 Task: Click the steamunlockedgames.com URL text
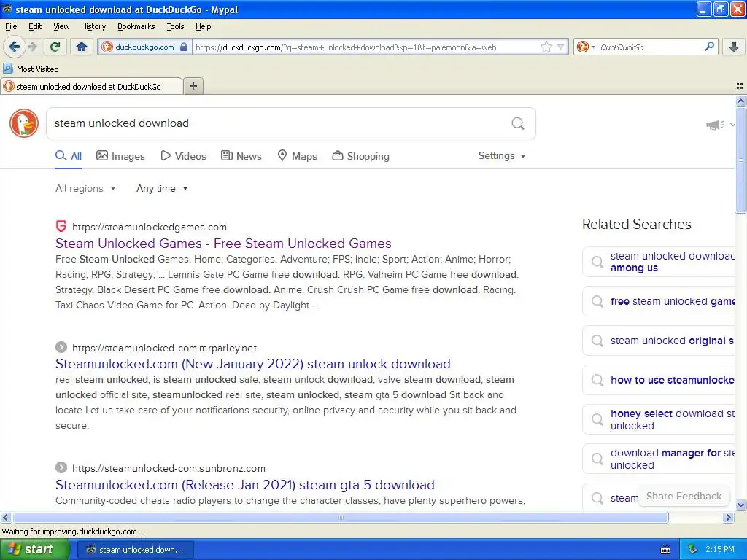150,227
